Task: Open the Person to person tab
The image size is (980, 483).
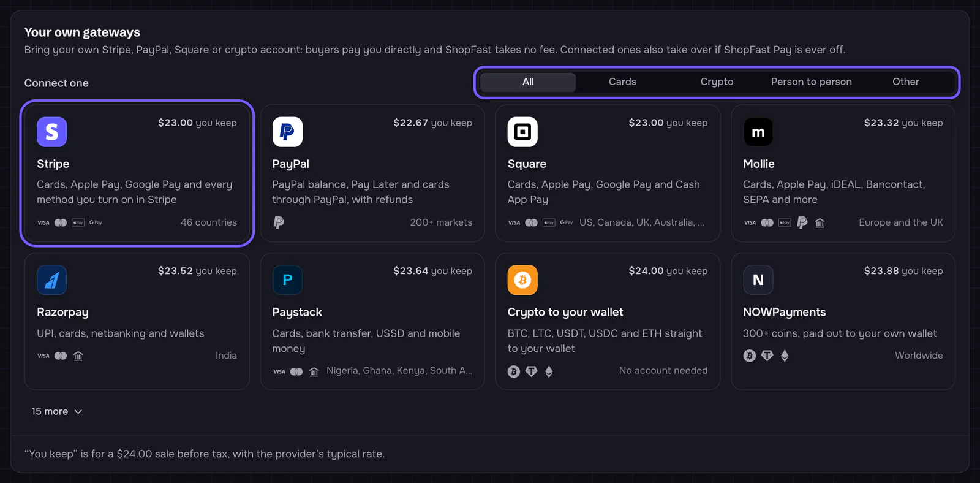Action: click(811, 82)
